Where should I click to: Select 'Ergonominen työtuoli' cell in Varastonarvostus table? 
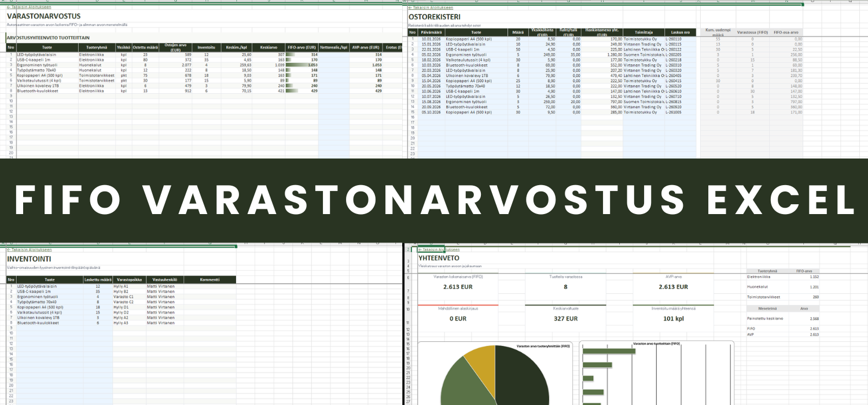click(42, 65)
